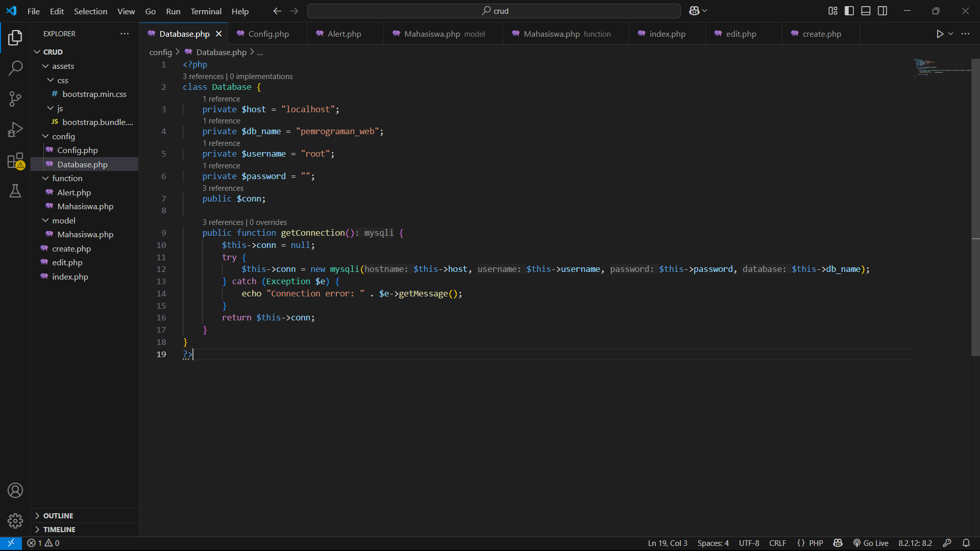The image size is (980, 551).
Task: Expand the TIMELINE section
Action: click(x=59, y=530)
